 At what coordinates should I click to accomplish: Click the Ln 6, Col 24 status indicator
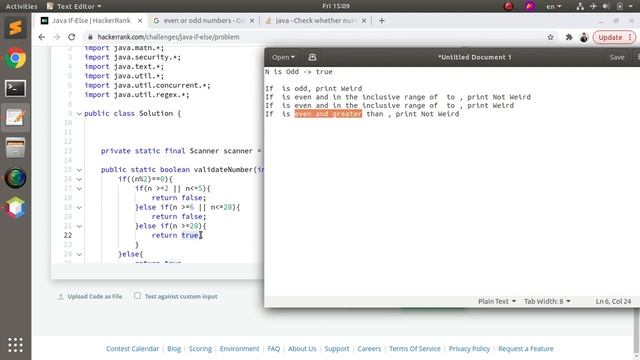tap(613, 301)
